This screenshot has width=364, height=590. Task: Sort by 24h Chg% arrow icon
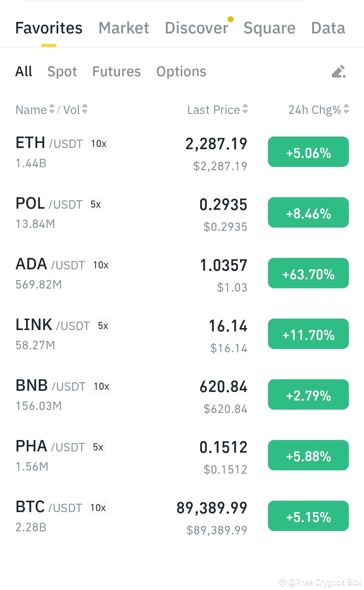click(x=346, y=109)
